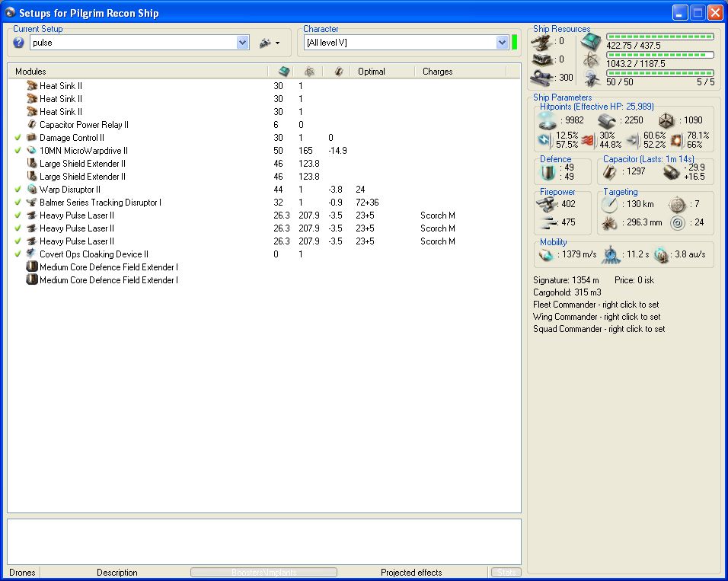Click the warp speed icon showing 3.8 au/s
728x581 pixels.
661,255
